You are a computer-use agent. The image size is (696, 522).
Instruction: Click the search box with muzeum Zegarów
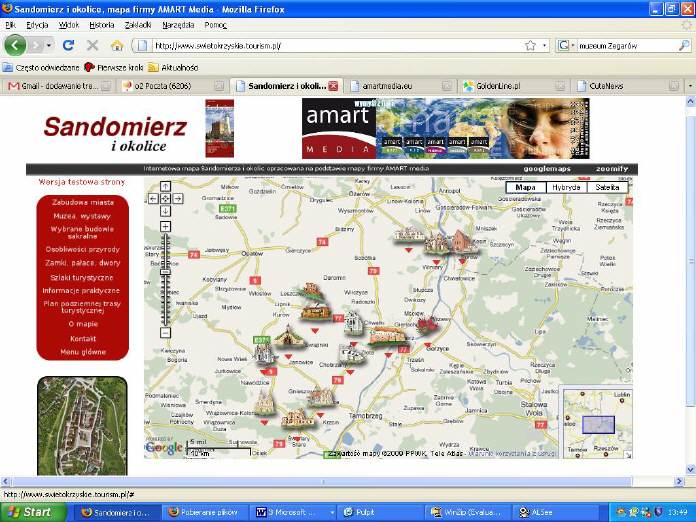(628, 45)
